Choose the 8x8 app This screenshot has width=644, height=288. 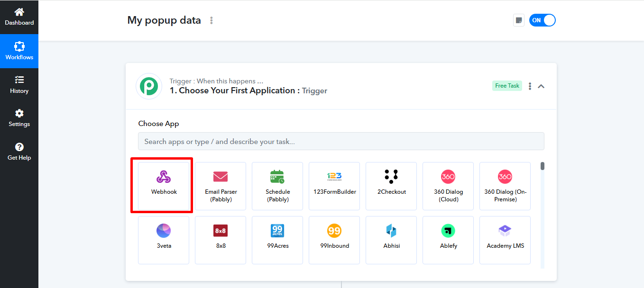(220, 240)
